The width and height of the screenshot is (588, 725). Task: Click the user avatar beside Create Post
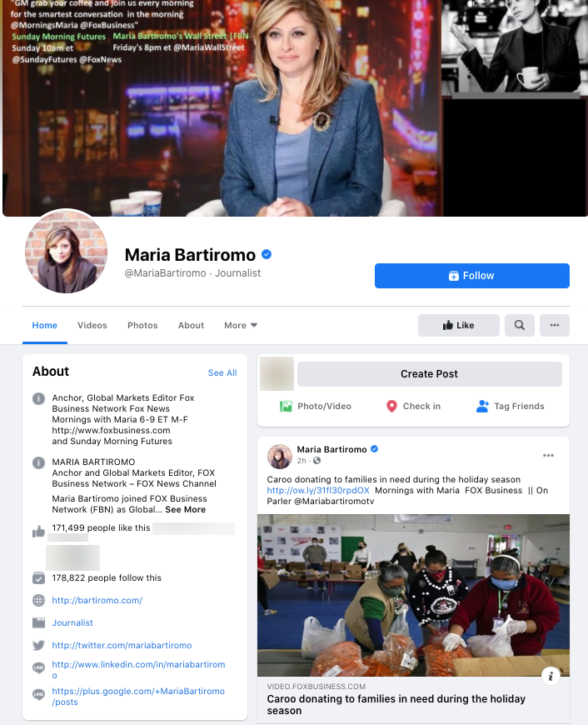pos(277,373)
